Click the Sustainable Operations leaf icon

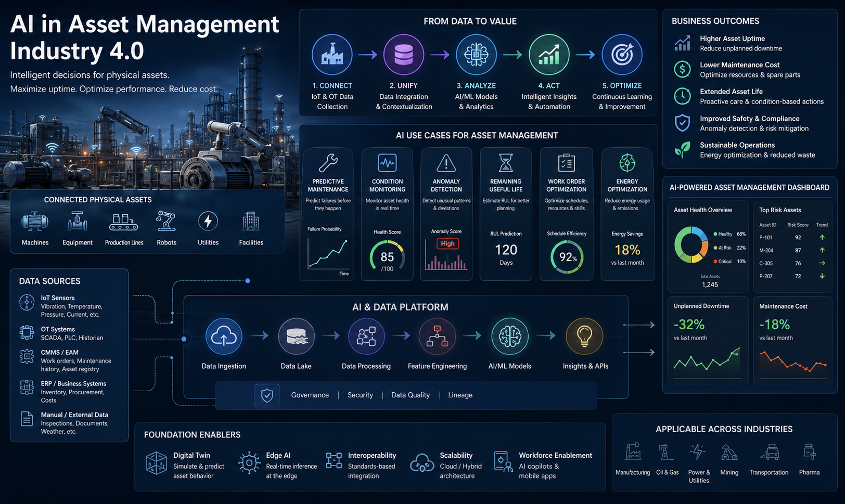click(x=682, y=150)
